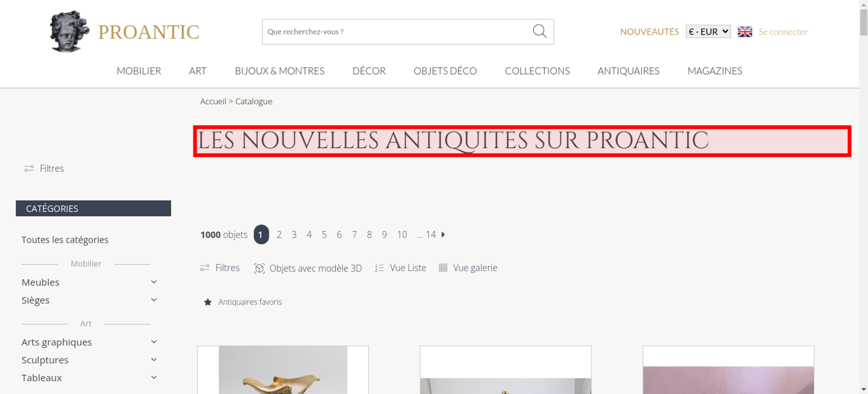The image size is (868, 394).
Task: Expand the Arts graphiques category
Action: pyautogui.click(x=154, y=342)
